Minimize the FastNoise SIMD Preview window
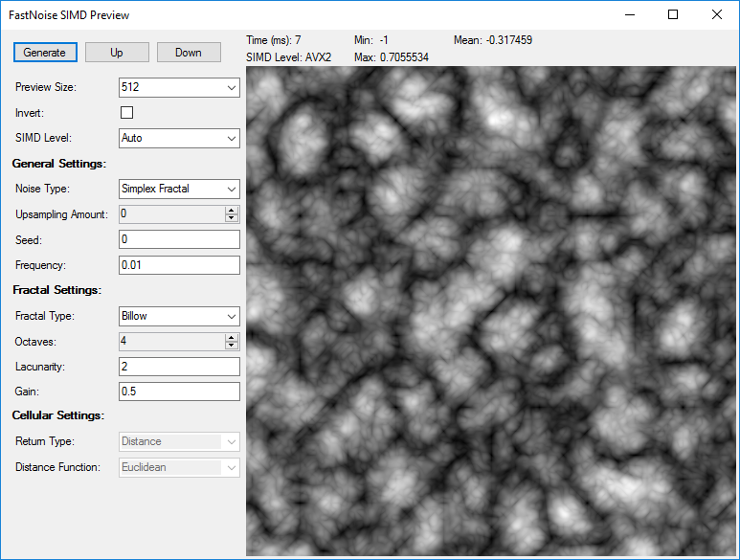Viewport: 740px width, 560px height. pyautogui.click(x=630, y=14)
